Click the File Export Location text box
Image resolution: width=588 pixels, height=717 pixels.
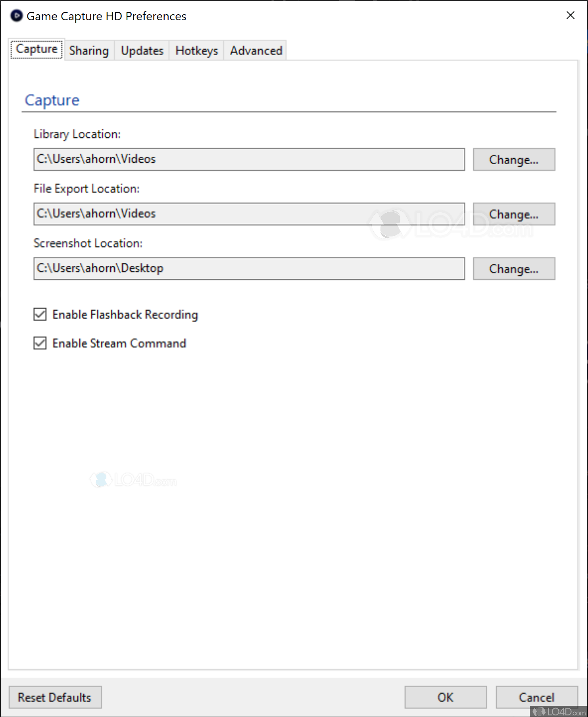249,214
